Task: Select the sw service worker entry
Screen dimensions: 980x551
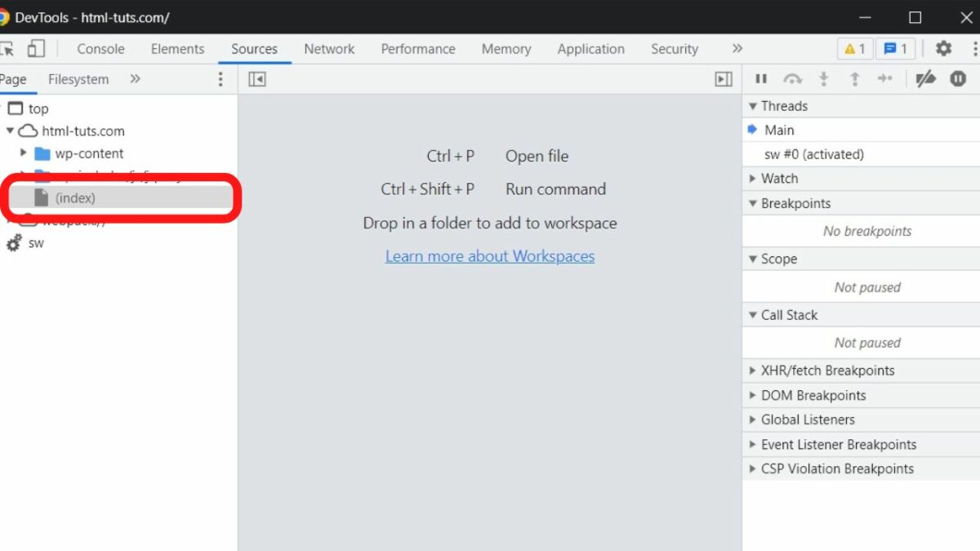Action: pos(35,242)
